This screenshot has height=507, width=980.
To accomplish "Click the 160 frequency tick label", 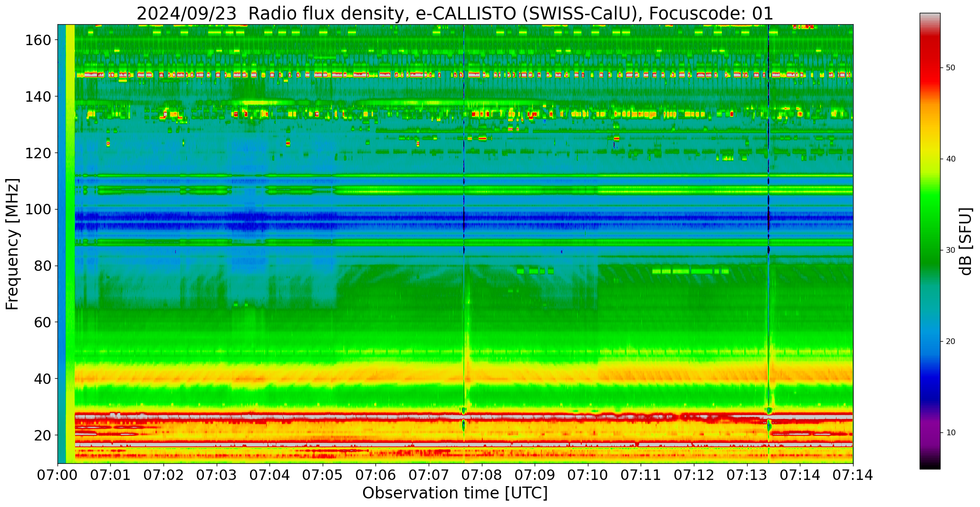I will pyautogui.click(x=38, y=40).
